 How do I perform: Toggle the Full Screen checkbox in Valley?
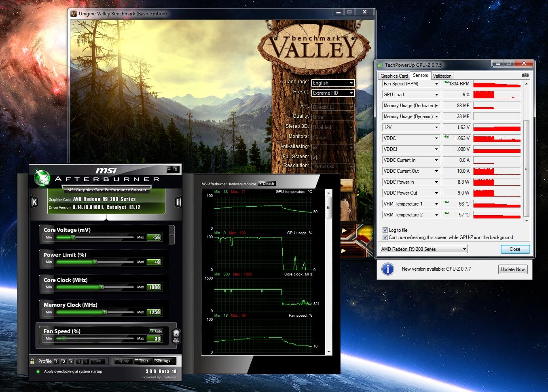(314, 157)
